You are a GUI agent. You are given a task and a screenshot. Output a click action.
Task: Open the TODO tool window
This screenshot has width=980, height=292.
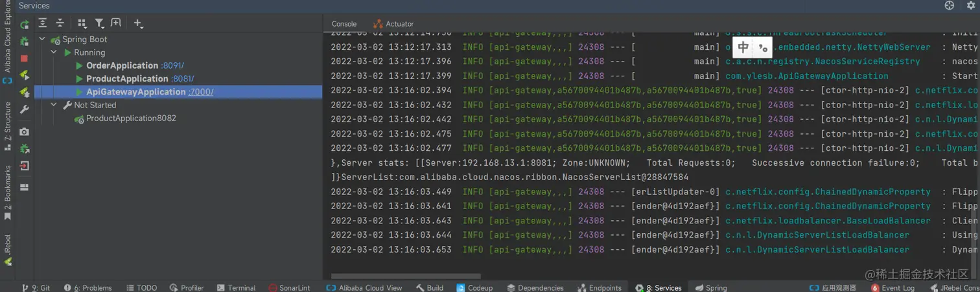[141, 287]
